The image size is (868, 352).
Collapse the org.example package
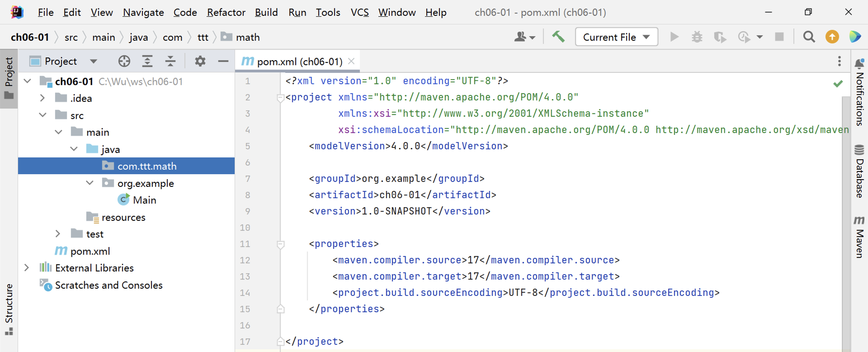90,183
